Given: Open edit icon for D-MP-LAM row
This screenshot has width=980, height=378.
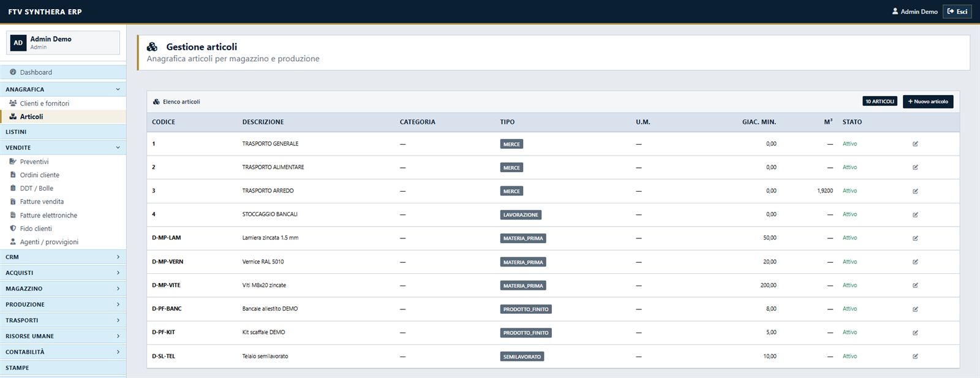Looking at the screenshot, I should (x=915, y=238).
